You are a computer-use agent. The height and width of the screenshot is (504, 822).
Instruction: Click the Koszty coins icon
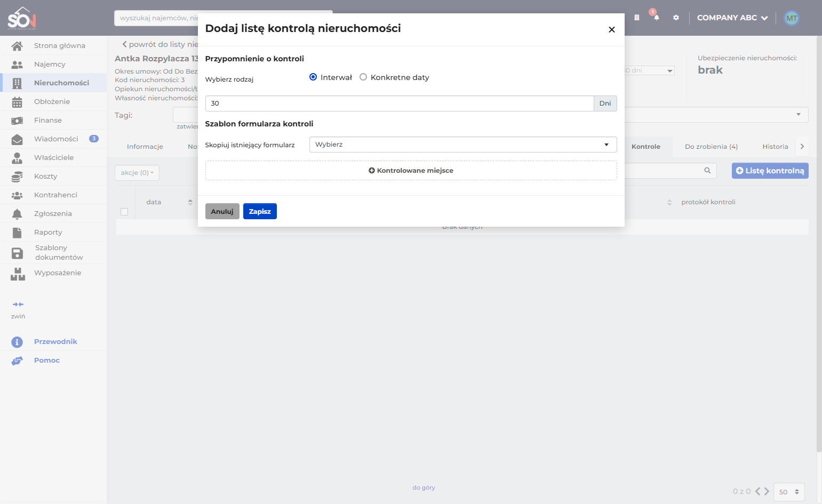[x=17, y=177]
